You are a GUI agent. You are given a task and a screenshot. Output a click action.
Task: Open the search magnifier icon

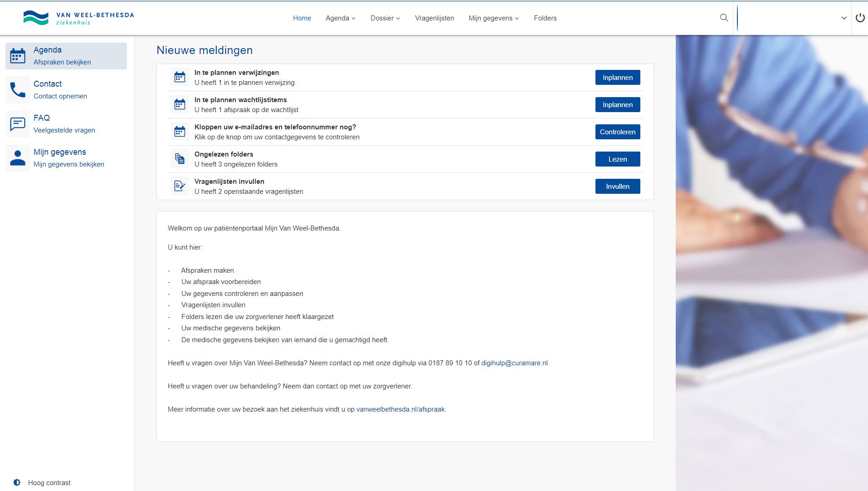[724, 18]
